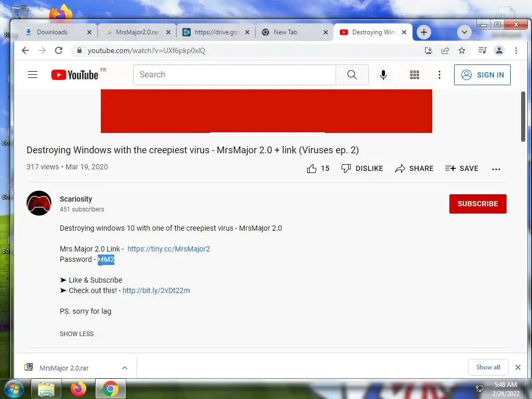Viewport: 532px width, 399px height.
Task: Click the share page icon in address bar
Action: pos(445,50)
